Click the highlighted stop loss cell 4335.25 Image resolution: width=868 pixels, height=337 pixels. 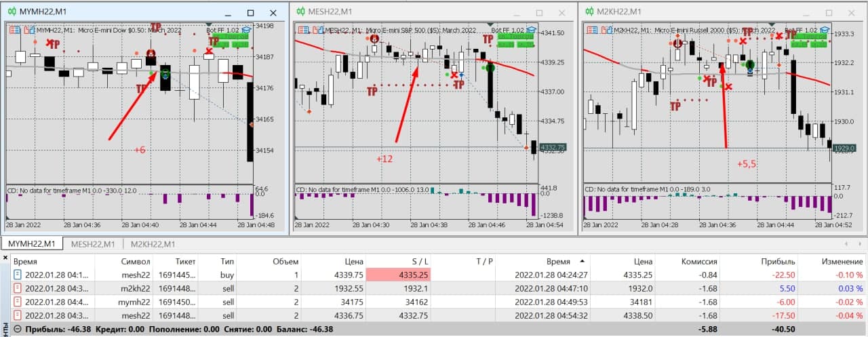399,275
